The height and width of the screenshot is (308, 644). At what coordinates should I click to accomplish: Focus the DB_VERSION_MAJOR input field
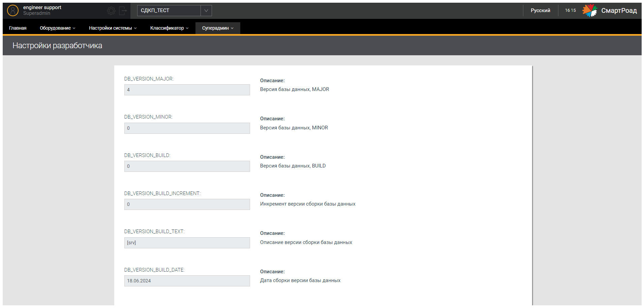187,90
